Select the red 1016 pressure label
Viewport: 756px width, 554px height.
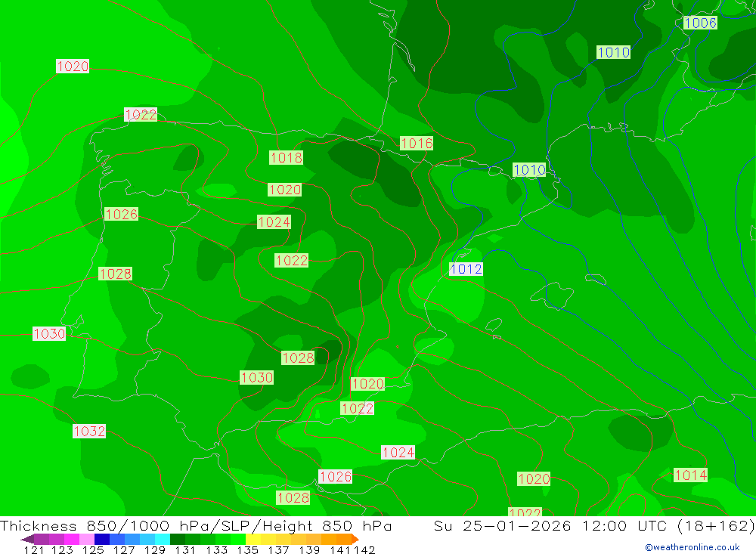[417, 143]
